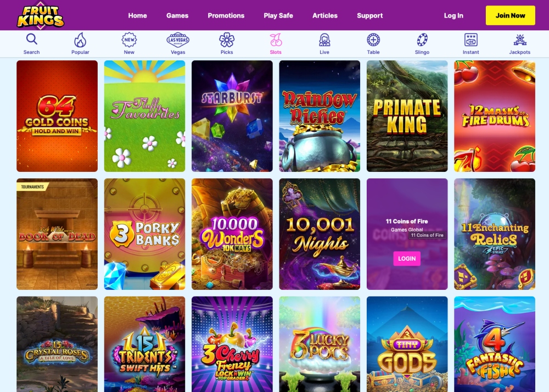The image size is (549, 392).
Task: Click the Fruit Kings logo
Action: pos(41,15)
